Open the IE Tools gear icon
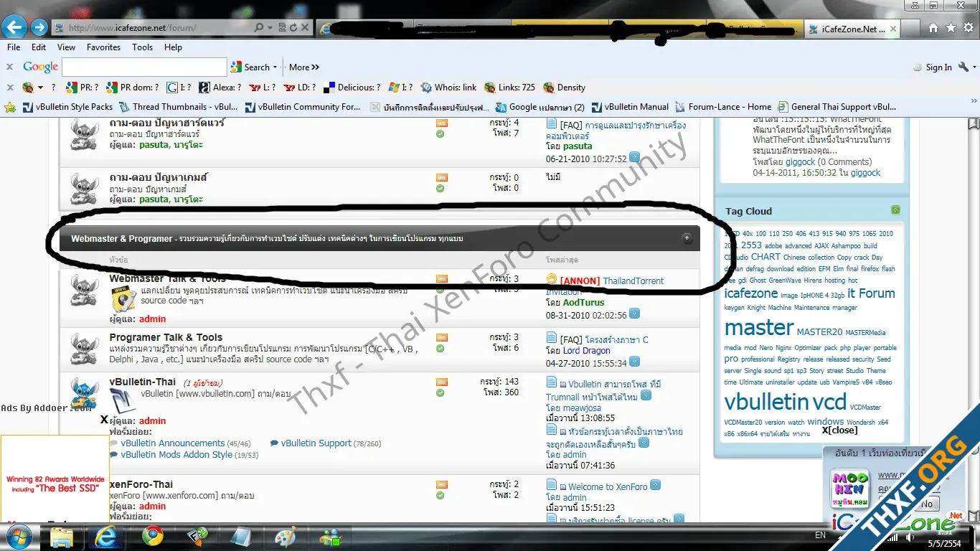Screen dimensions: 980x551 click(x=969, y=28)
